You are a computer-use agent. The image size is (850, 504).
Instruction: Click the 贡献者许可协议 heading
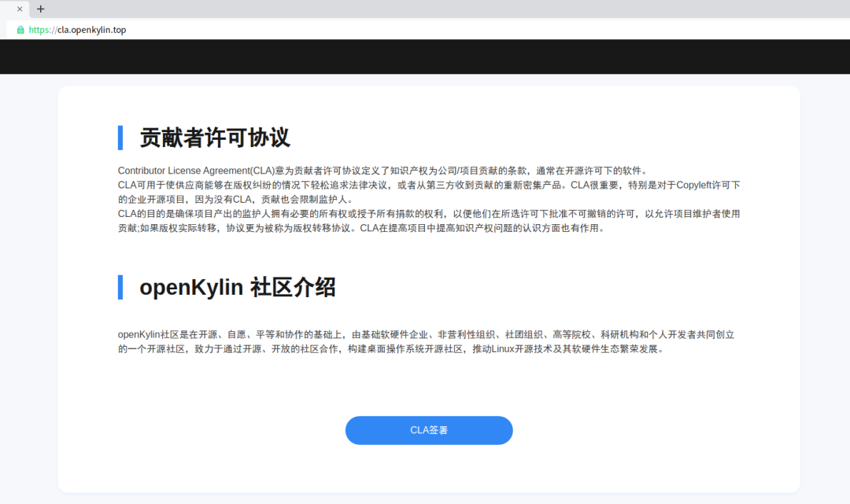click(215, 138)
